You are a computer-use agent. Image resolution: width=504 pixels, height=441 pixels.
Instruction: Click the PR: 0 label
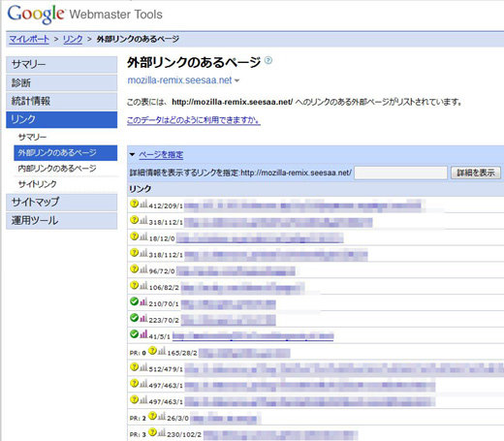pyautogui.click(x=138, y=353)
